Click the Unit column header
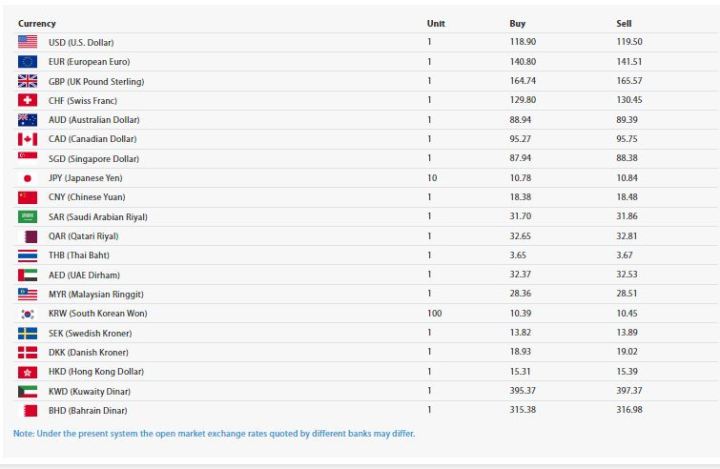The height and width of the screenshot is (469, 720). 436,23
